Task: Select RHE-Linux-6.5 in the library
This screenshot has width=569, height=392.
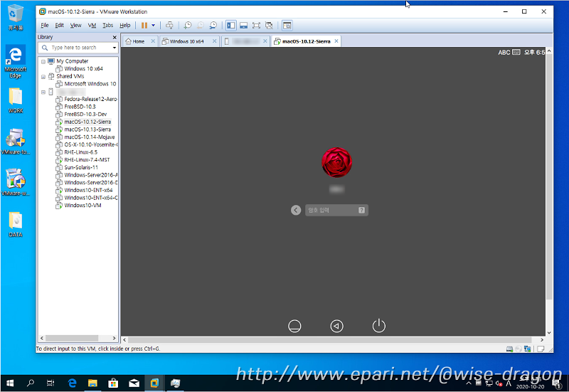Action: click(x=77, y=152)
